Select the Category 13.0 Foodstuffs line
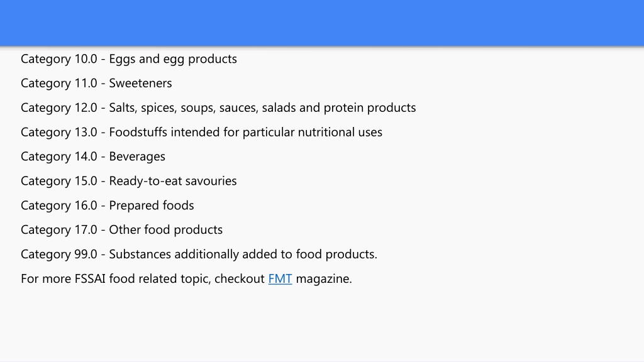644x362 pixels. (x=202, y=132)
